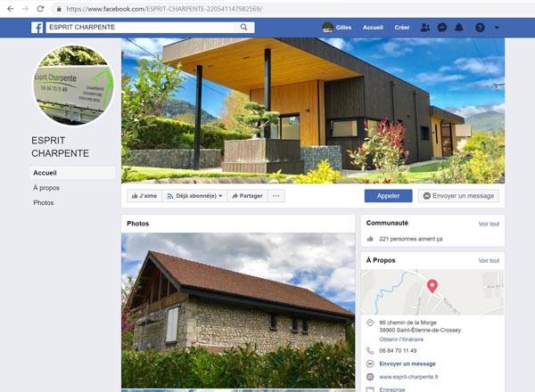This screenshot has height=392, width=535.
Task: Open the stone house photo thumbnail
Action: click(238, 311)
